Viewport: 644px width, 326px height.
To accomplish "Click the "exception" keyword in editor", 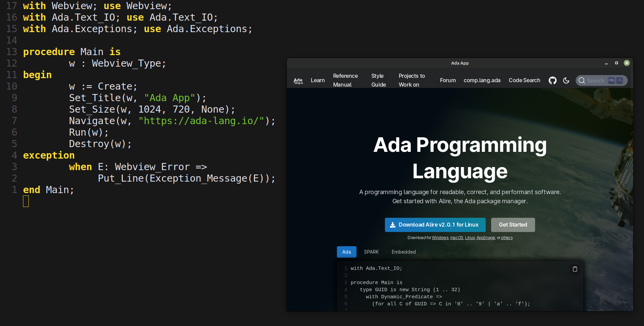I will pyautogui.click(x=49, y=155).
